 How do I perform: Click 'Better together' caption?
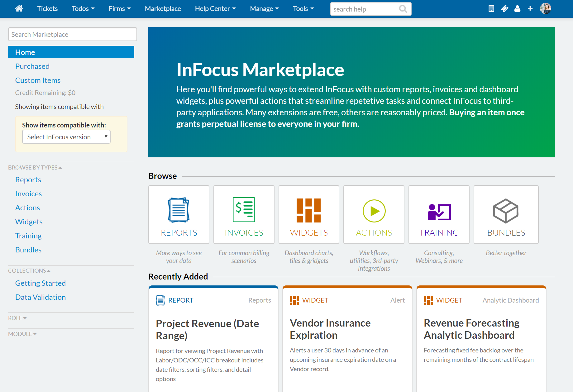(x=506, y=253)
